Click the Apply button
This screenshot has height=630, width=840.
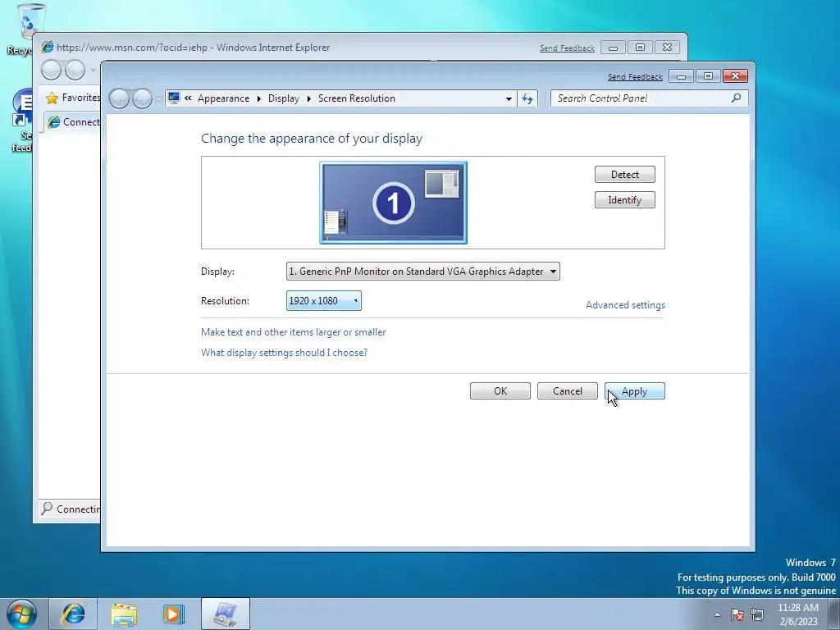pyautogui.click(x=634, y=391)
